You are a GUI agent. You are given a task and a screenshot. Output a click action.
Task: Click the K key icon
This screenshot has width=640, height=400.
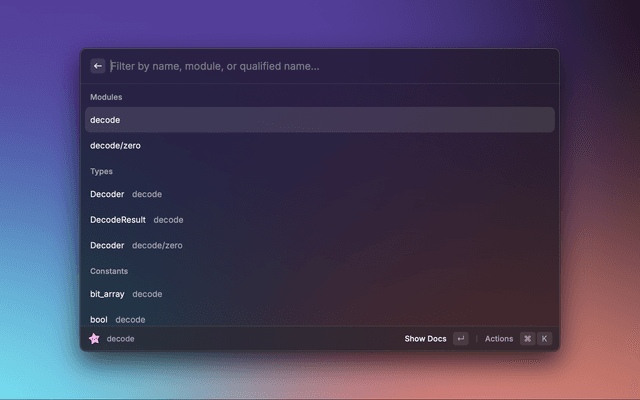(544, 339)
